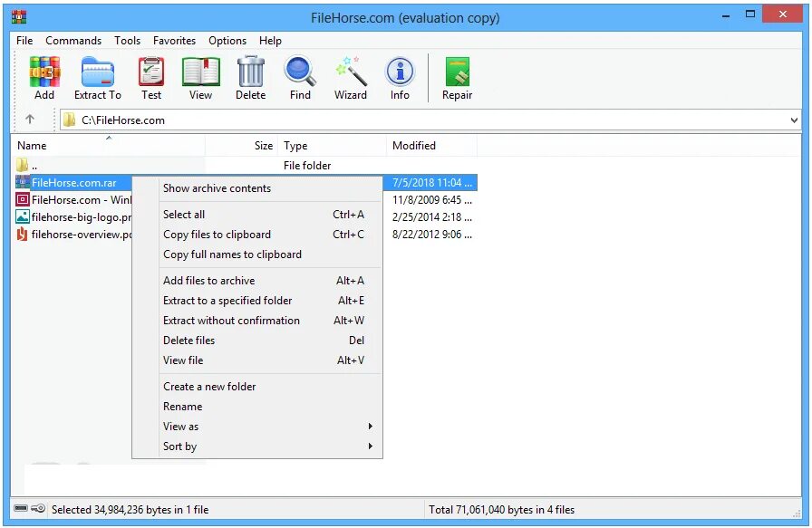Select the filehorse-big-logo file name
Image resolution: width=812 pixels, height=528 pixels.
(82, 217)
